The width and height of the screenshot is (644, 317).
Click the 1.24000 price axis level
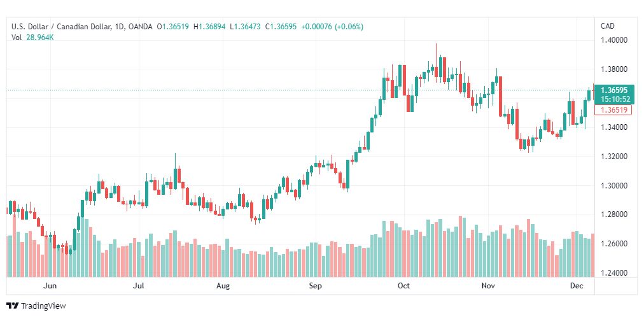pyautogui.click(x=613, y=273)
